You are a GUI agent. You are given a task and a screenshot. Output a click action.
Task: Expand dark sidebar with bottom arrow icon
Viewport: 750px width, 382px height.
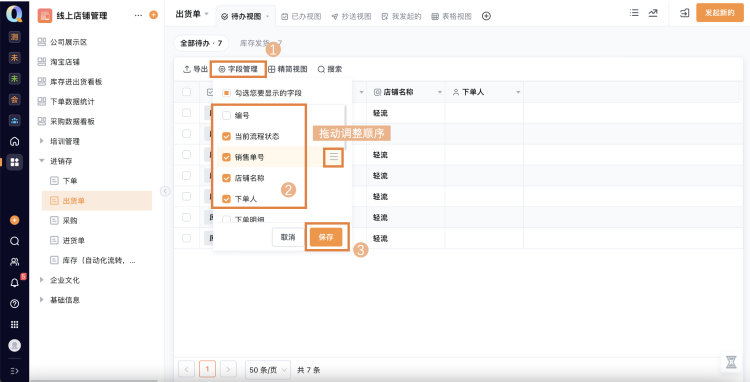click(x=15, y=371)
